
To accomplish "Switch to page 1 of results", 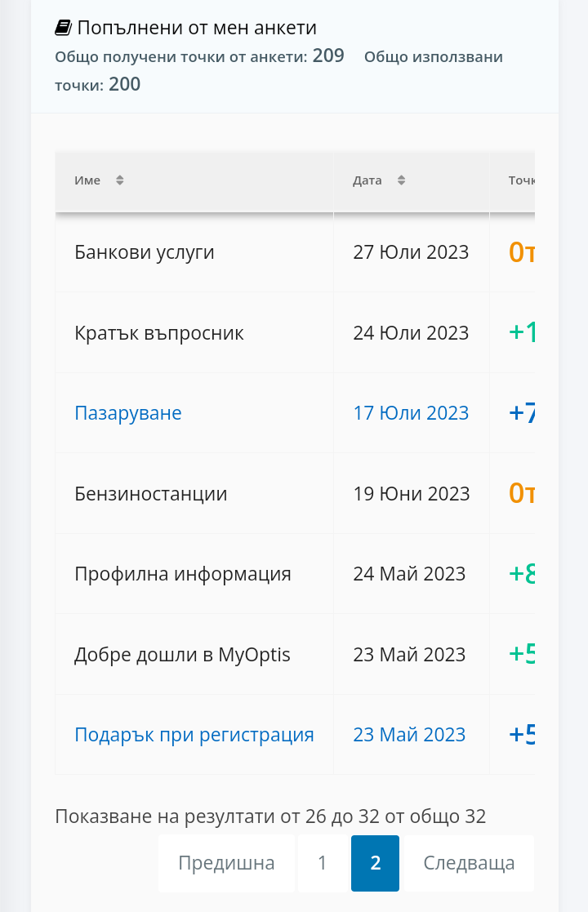I will [x=323, y=863].
